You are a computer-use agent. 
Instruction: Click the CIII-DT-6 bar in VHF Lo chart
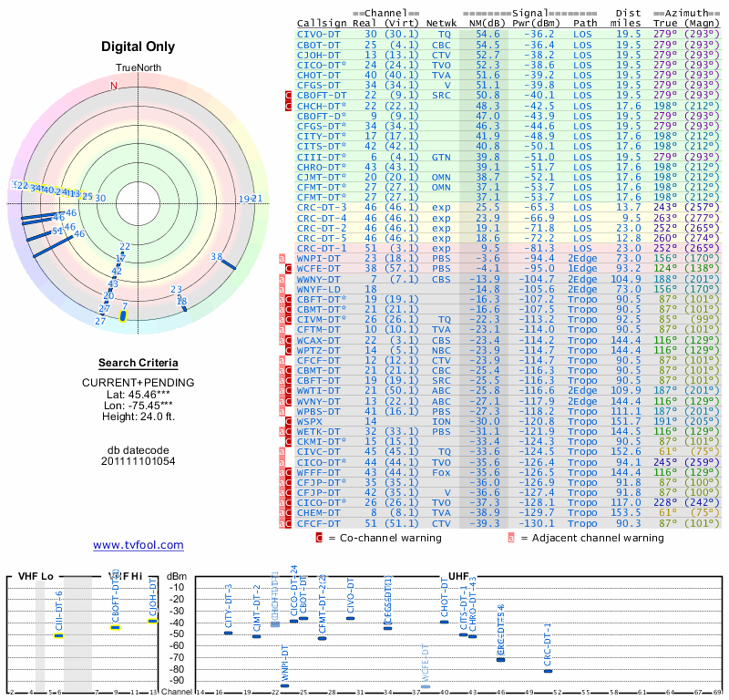(58, 635)
